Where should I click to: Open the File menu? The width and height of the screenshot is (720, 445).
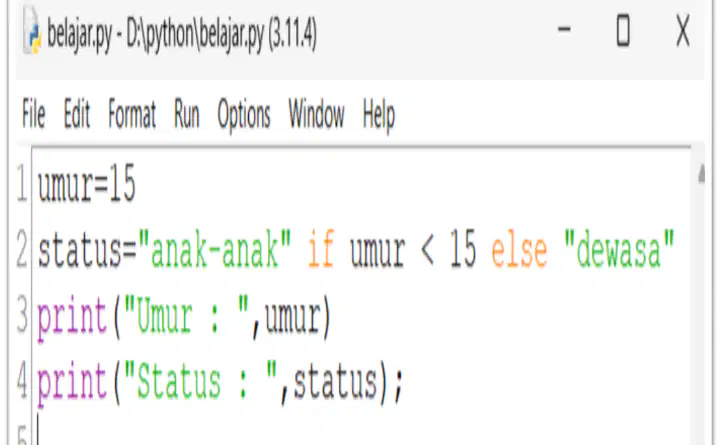coord(34,114)
